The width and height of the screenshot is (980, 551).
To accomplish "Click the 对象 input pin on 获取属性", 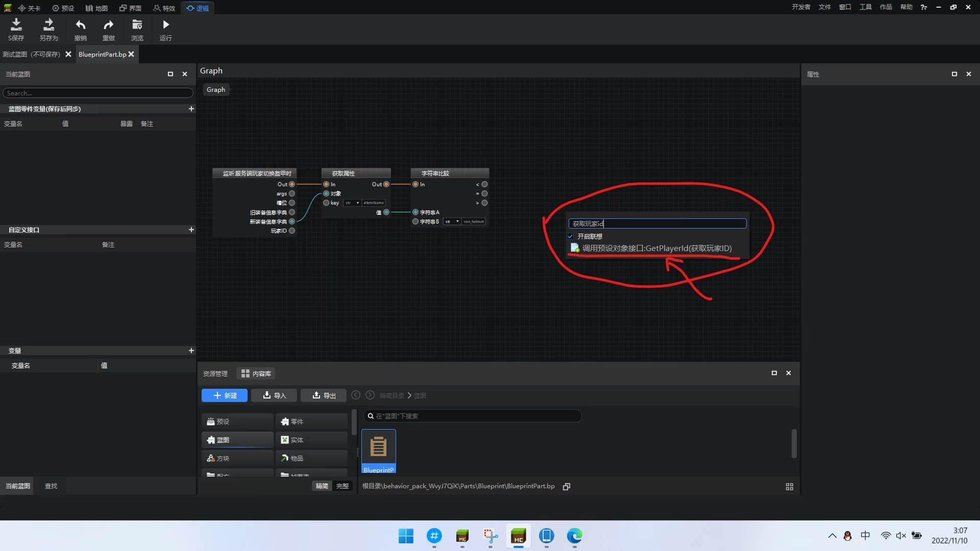I will (x=326, y=193).
